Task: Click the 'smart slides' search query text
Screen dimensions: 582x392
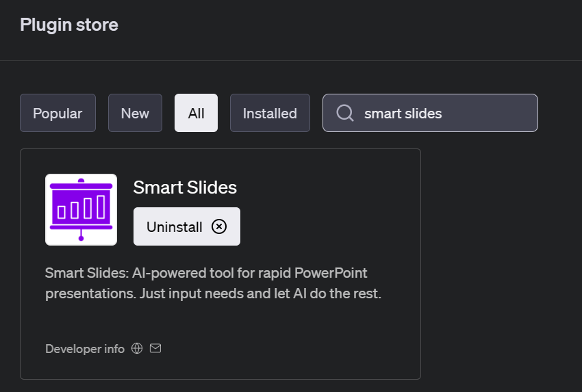Action: 403,114
